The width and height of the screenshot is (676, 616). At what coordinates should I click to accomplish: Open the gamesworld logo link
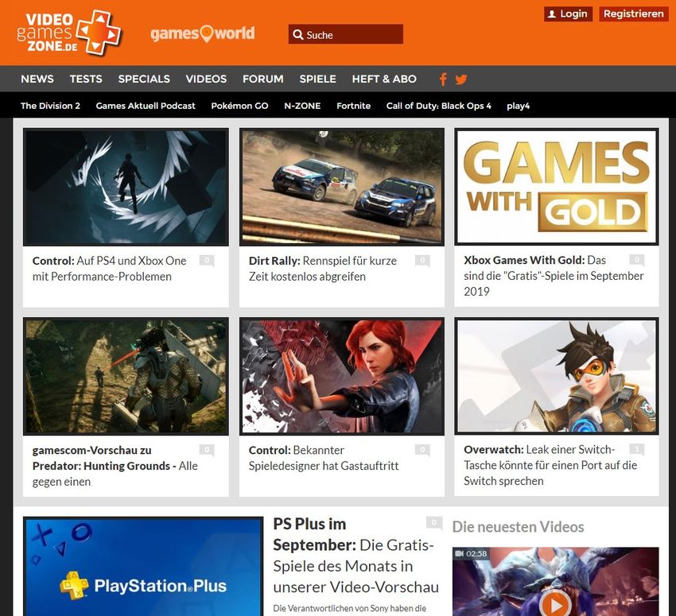[203, 33]
